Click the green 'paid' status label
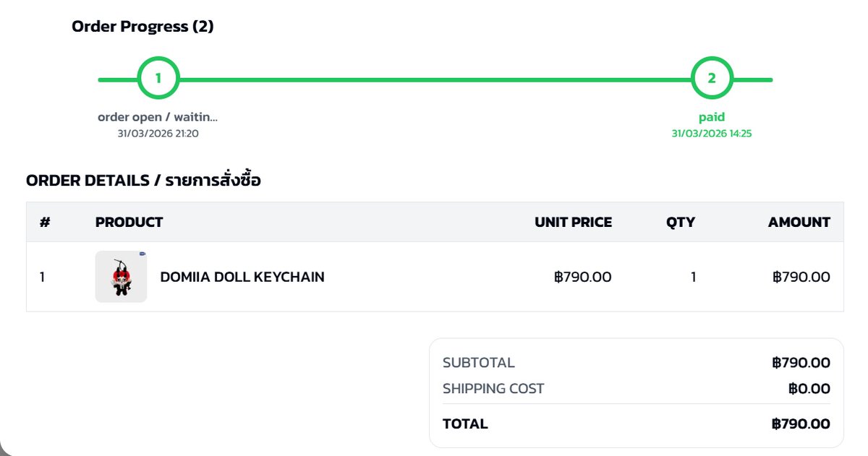 (x=712, y=117)
